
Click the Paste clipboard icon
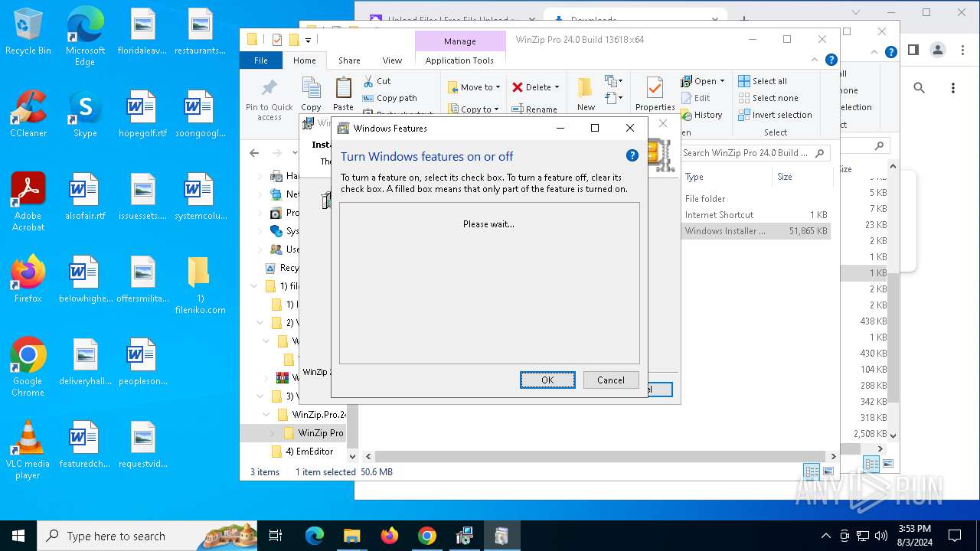click(343, 87)
